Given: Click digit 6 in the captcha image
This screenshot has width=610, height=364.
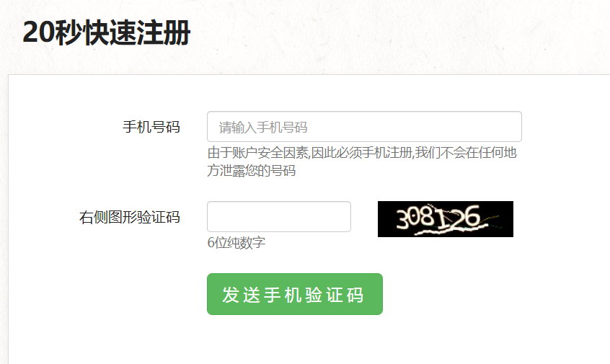Looking at the screenshot, I should click(x=472, y=217).
